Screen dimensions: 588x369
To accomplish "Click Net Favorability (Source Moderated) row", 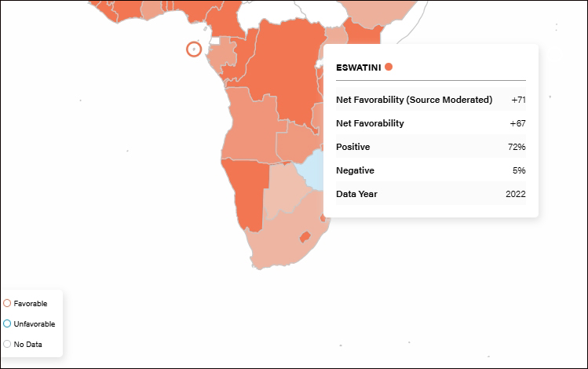I will [430, 100].
